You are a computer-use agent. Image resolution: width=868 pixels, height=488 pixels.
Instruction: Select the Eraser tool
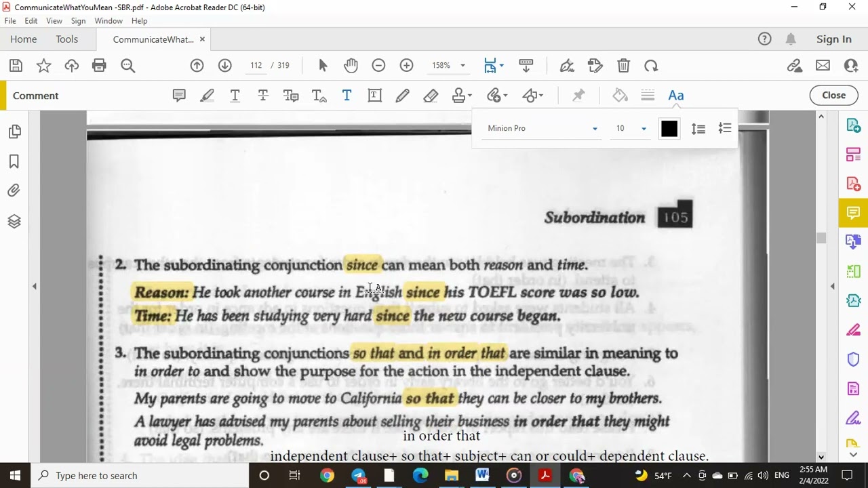[x=431, y=96]
